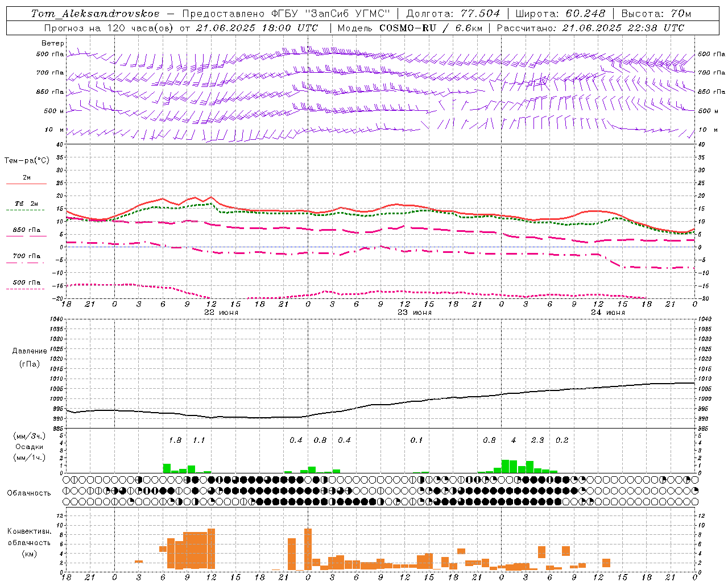Viewport: 728px width, 582px height.
Task: Click the station name Tom_Aleksandrovskoe
Action: [x=95, y=14]
